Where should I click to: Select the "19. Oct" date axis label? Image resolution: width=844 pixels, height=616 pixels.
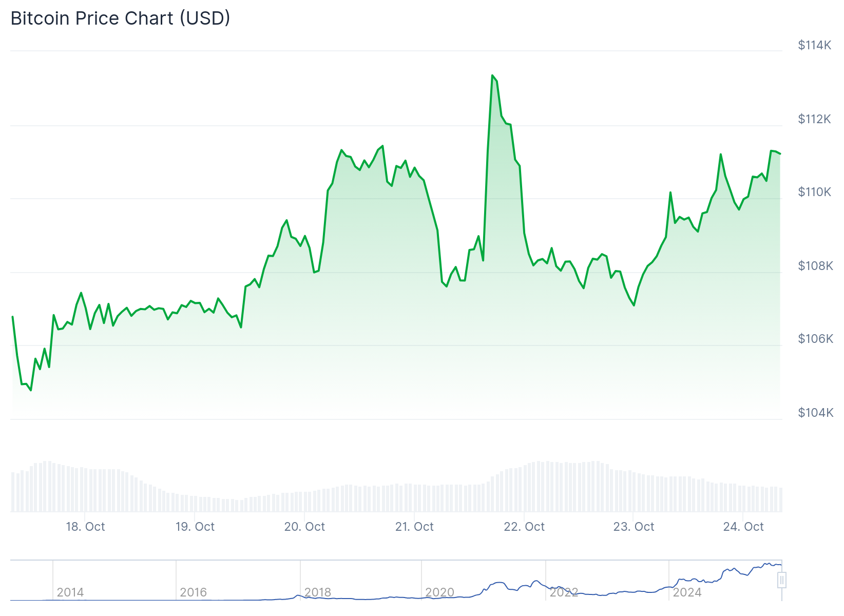[195, 527]
